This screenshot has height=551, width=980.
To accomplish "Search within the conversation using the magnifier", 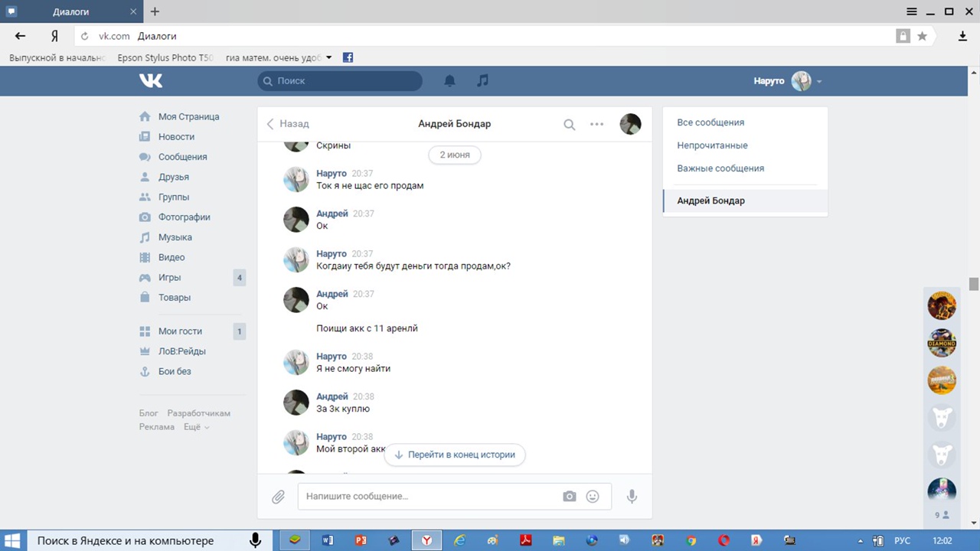I will click(569, 124).
